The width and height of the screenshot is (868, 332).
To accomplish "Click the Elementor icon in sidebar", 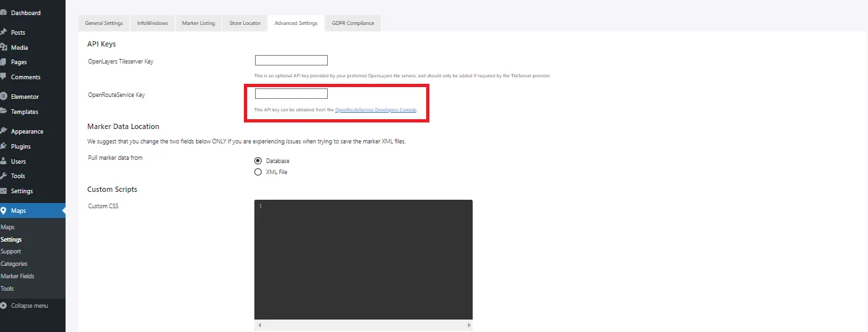I will pos(3,97).
